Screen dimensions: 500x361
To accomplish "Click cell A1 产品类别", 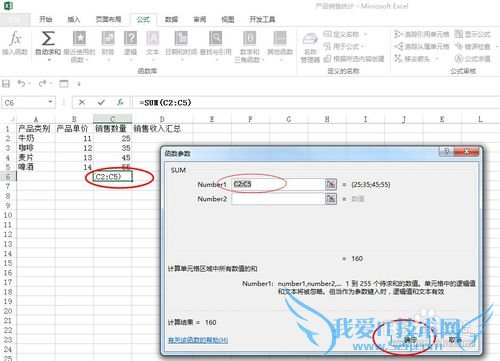I will coord(36,129).
